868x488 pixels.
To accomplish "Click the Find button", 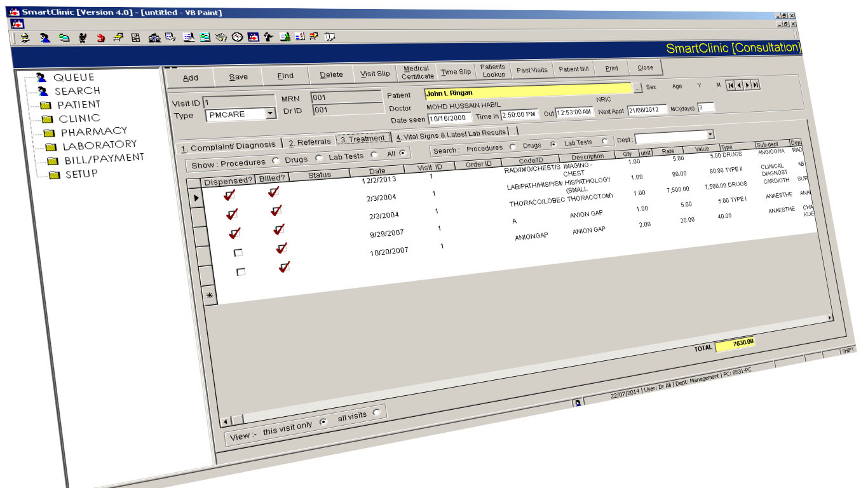I will [285, 75].
